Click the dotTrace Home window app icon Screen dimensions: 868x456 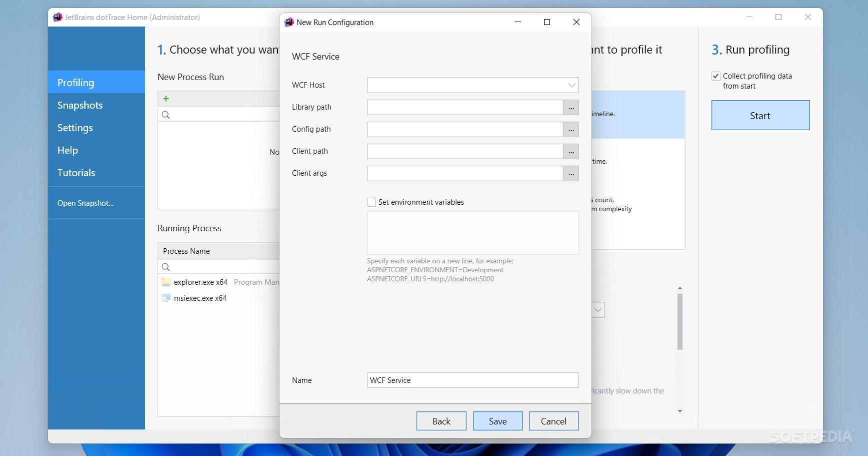coord(58,17)
